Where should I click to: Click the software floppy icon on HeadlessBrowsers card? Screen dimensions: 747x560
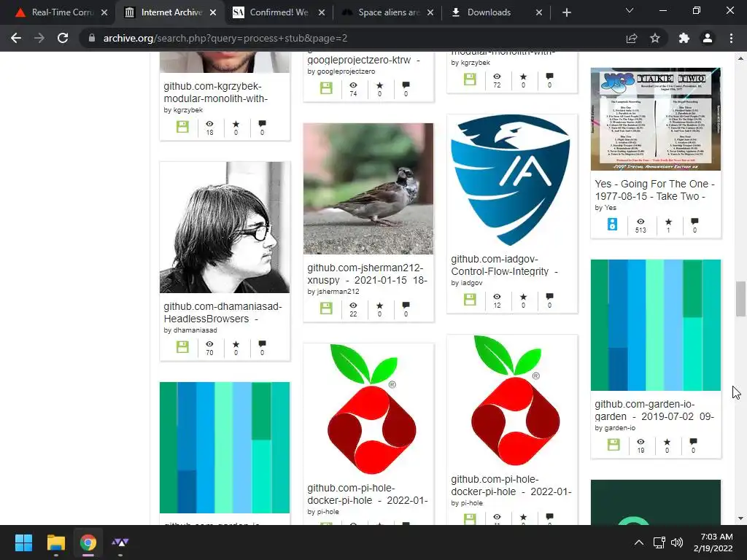pos(182,346)
